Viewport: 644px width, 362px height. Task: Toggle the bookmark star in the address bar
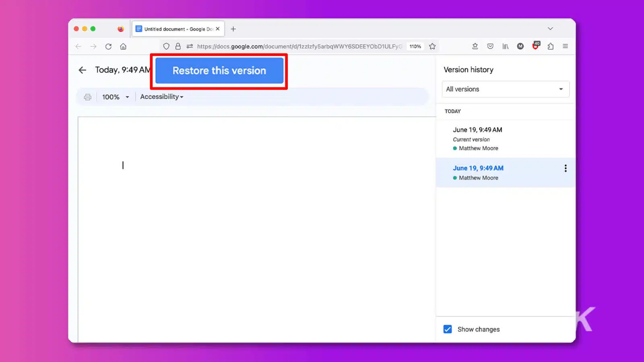[x=432, y=46]
